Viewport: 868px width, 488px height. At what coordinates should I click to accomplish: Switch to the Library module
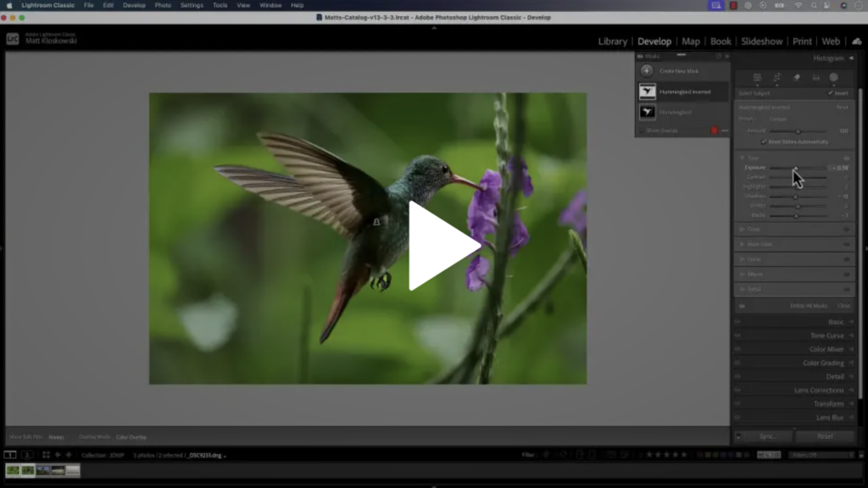pyautogui.click(x=612, y=41)
